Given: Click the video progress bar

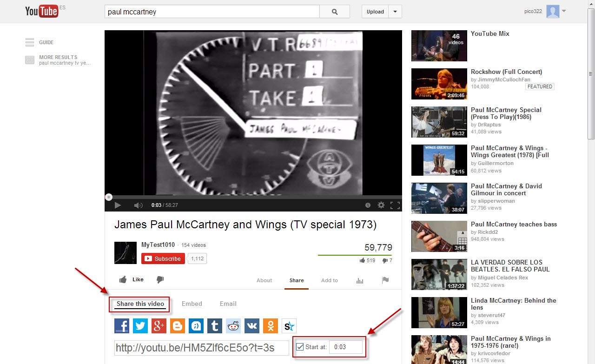Looking at the screenshot, I should [253, 197].
